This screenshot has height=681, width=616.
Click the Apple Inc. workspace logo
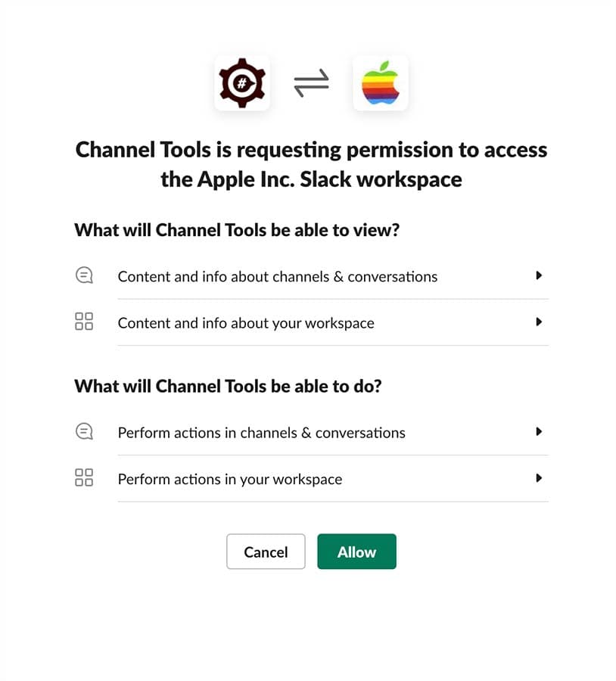click(x=381, y=83)
